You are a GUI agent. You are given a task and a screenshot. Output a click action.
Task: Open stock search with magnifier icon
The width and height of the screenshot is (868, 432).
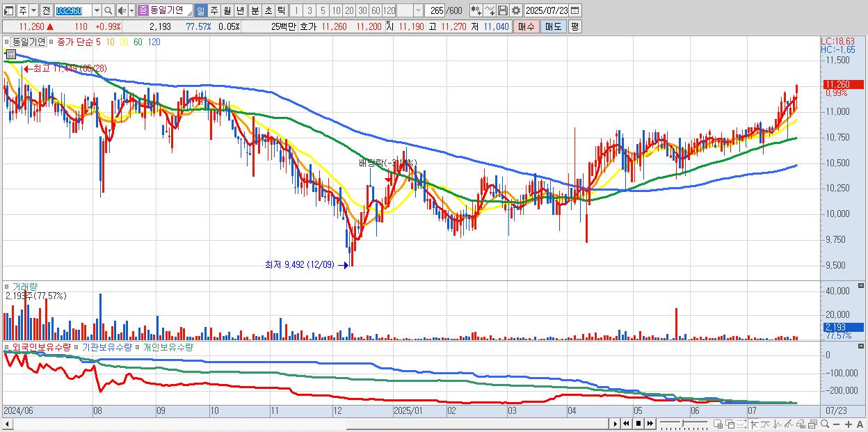coord(108,10)
